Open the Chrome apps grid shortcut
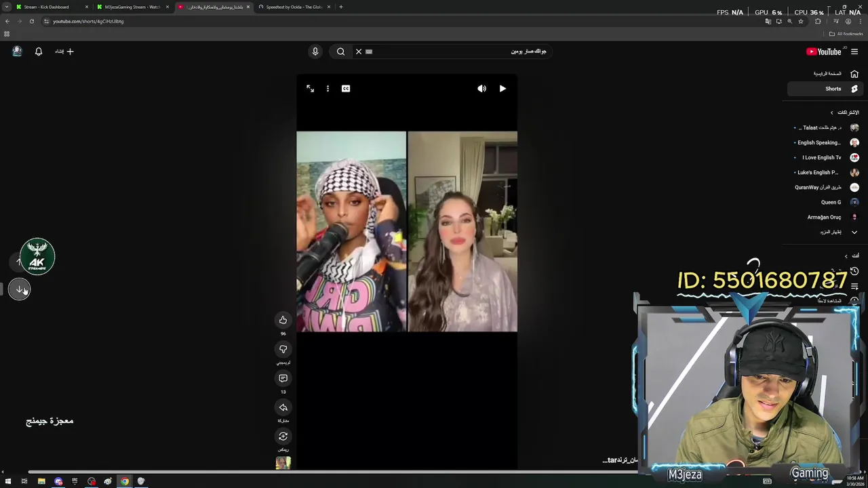The image size is (868, 488). [x=7, y=34]
